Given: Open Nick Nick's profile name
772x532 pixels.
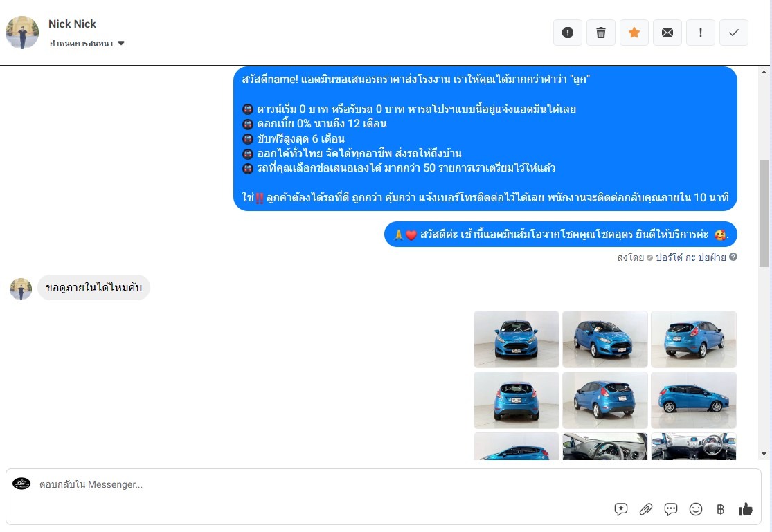Looking at the screenshot, I should point(73,24).
